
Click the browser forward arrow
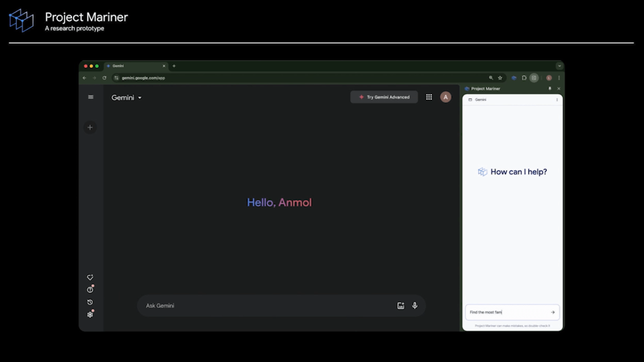tap(94, 78)
